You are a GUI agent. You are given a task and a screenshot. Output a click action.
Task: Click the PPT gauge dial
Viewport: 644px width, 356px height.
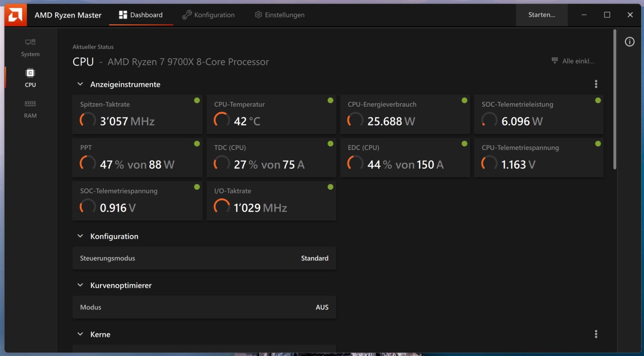click(x=88, y=163)
